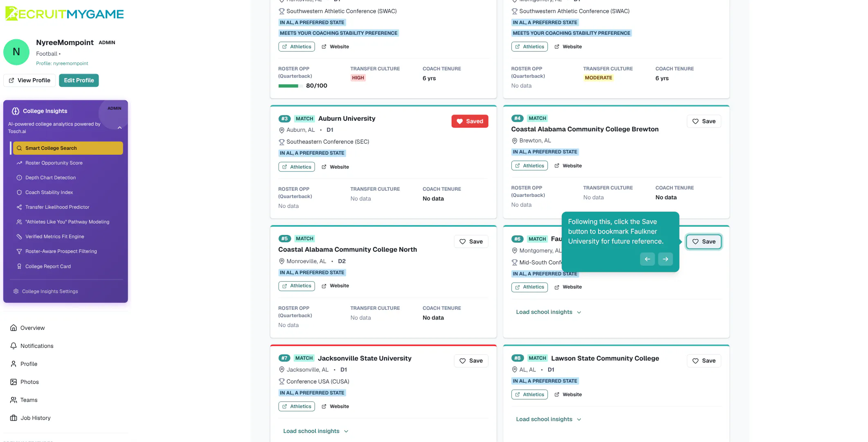This screenshot has height=442, width=868.
Task: Click the Notifications bell icon
Action: pyautogui.click(x=13, y=346)
